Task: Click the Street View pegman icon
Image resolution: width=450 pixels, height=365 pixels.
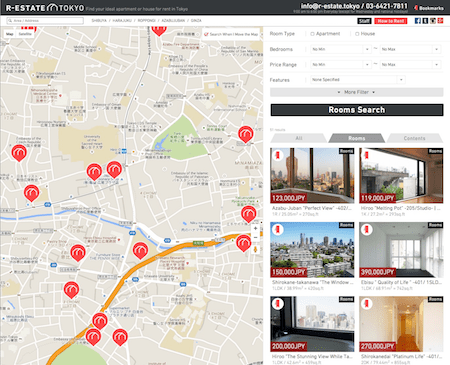Action: [256, 249]
